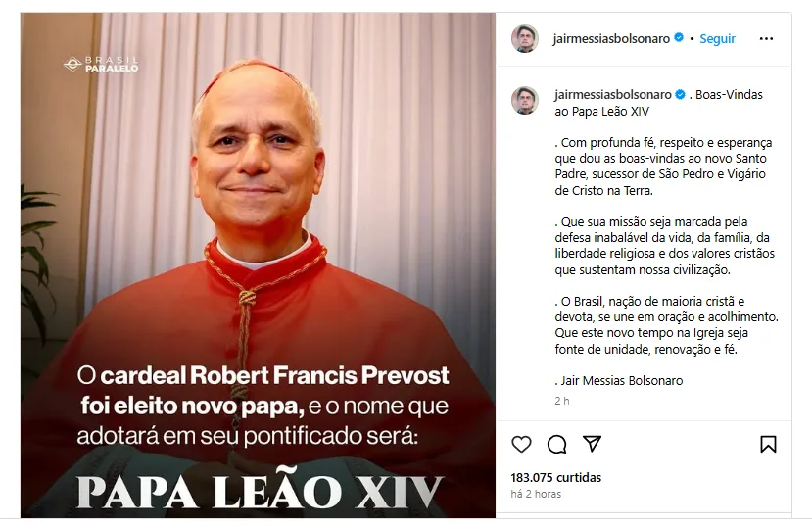Image resolution: width=812 pixels, height=526 pixels.
Task: Follow the account via Seguir
Action: (x=717, y=39)
